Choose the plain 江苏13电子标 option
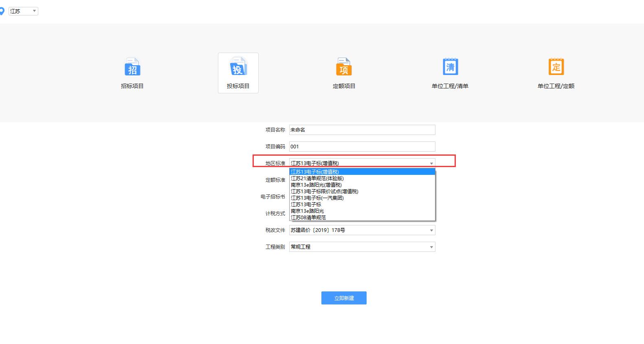 coord(362,205)
